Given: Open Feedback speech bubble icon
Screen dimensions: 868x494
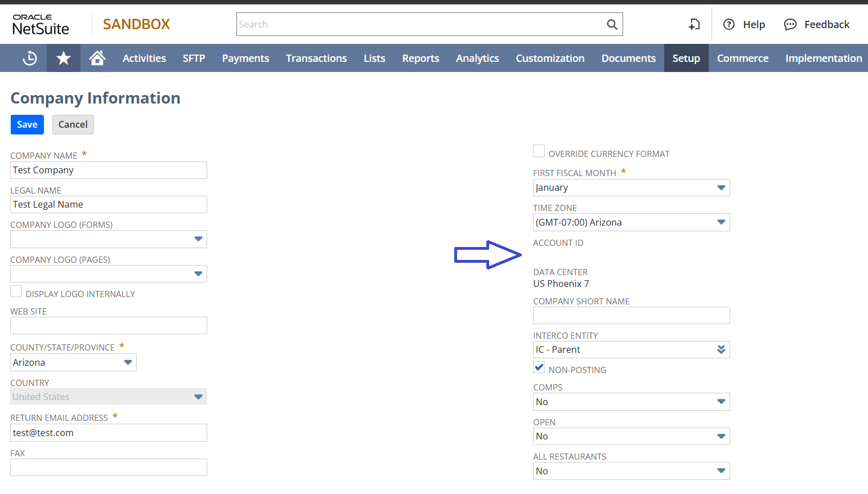Looking at the screenshot, I should 790,24.
